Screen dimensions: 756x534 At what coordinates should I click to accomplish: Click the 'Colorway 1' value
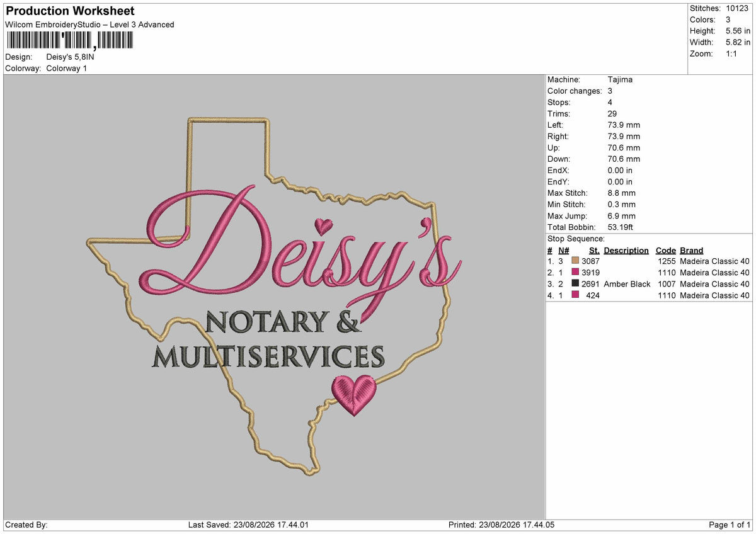point(67,68)
